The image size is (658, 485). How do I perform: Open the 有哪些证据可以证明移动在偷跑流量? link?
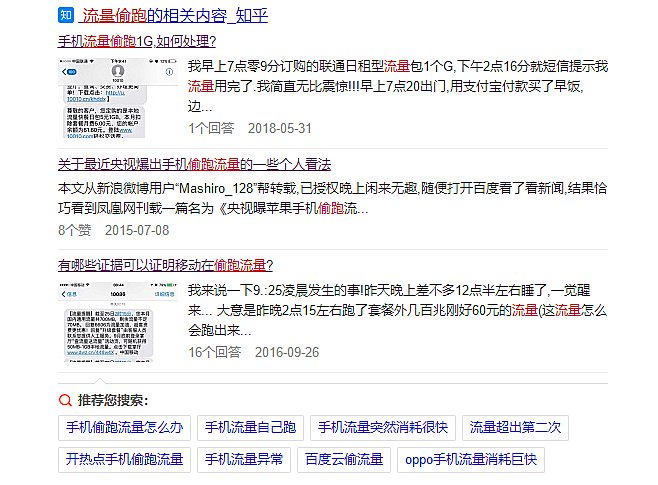(x=165, y=265)
